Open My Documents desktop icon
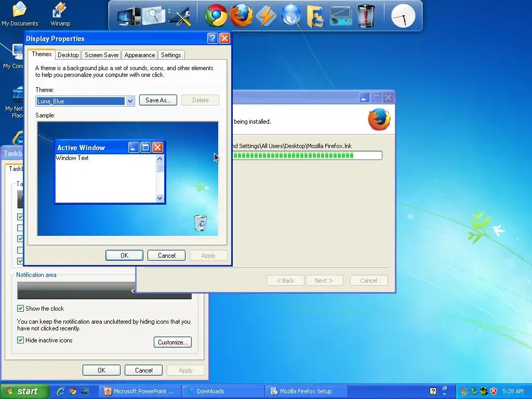 (20, 14)
